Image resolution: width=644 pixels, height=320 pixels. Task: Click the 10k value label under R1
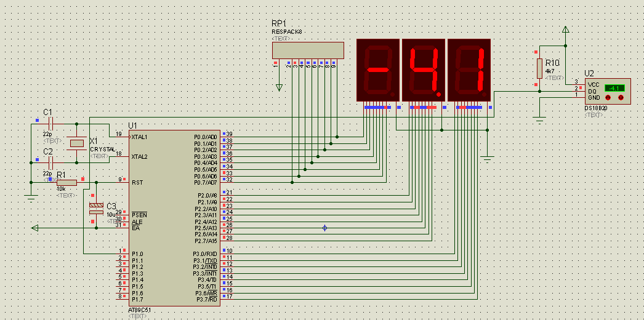click(61, 189)
